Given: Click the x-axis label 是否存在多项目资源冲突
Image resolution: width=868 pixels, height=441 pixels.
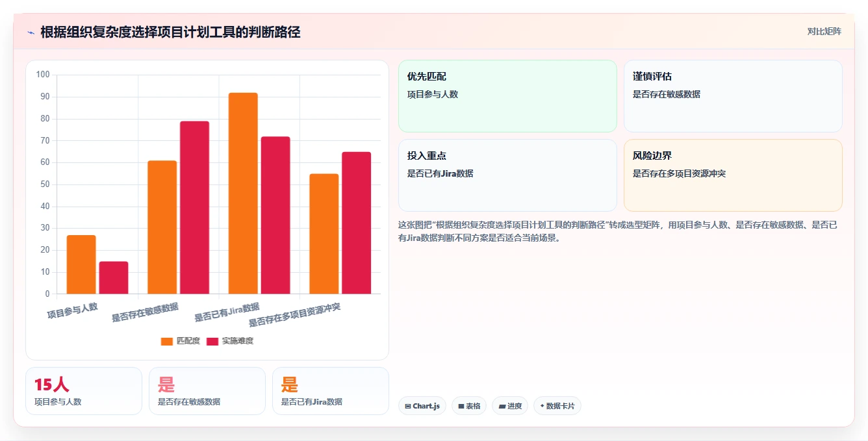Looking at the screenshot, I should [x=295, y=314].
